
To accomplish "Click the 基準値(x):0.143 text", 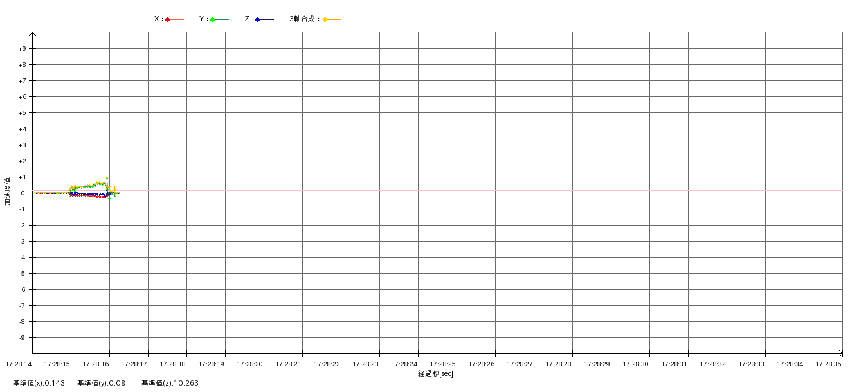I will [x=39, y=383].
